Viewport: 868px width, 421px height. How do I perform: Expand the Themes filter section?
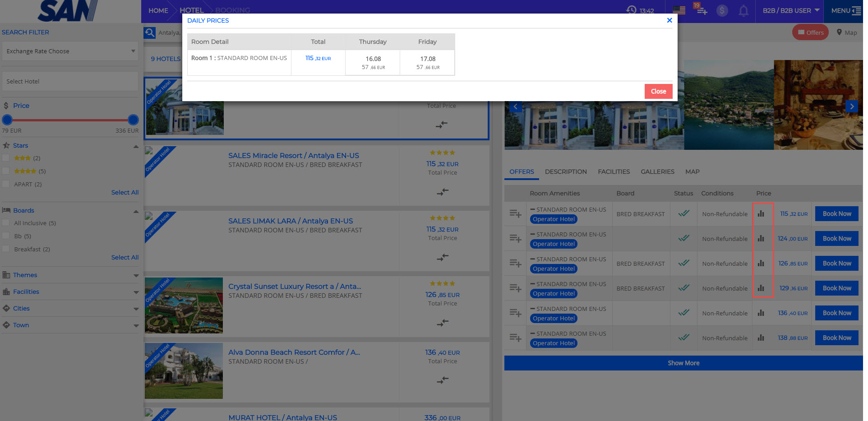point(70,275)
